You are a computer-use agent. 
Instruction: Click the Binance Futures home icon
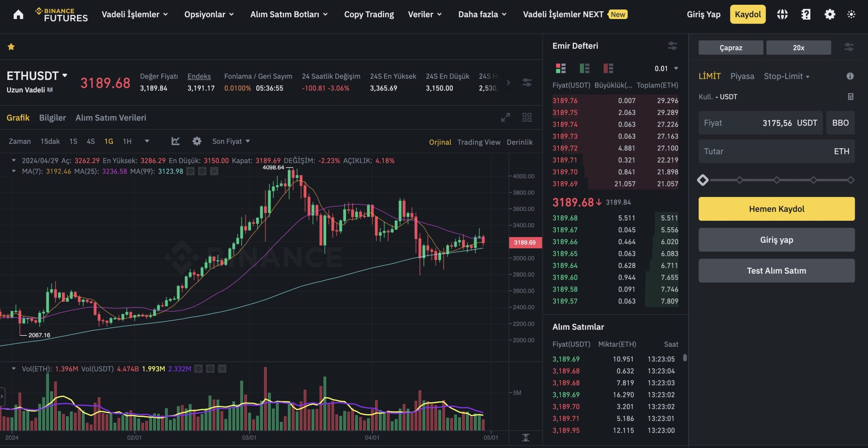[x=19, y=14]
